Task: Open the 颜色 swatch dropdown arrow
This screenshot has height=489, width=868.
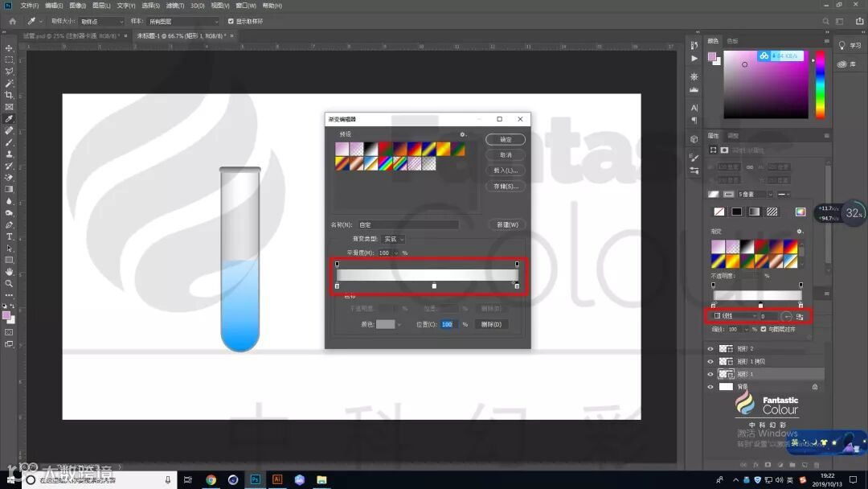Action: pyautogui.click(x=399, y=324)
